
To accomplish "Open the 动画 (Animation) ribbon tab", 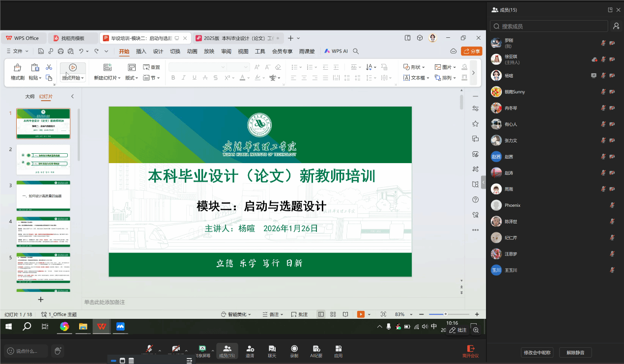I will click(x=192, y=51).
